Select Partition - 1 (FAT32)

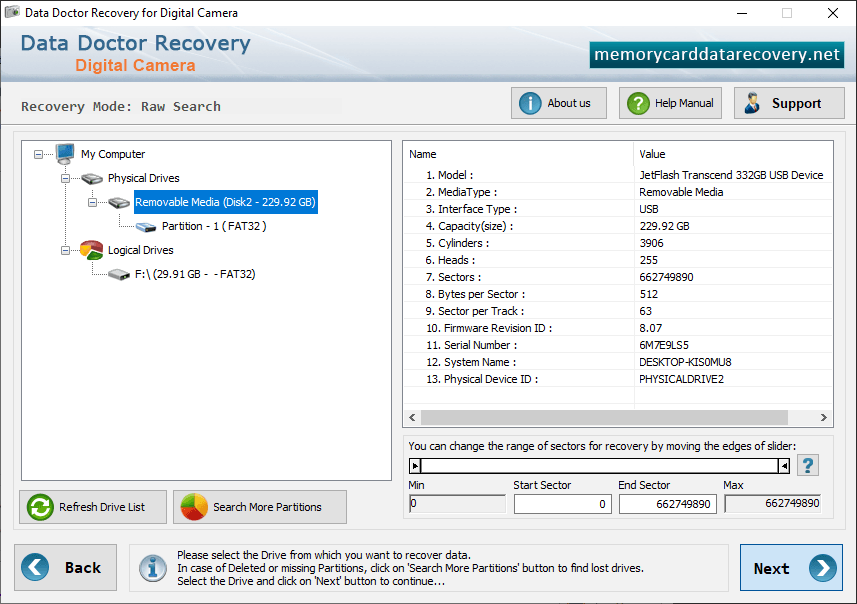pyautogui.click(x=214, y=226)
